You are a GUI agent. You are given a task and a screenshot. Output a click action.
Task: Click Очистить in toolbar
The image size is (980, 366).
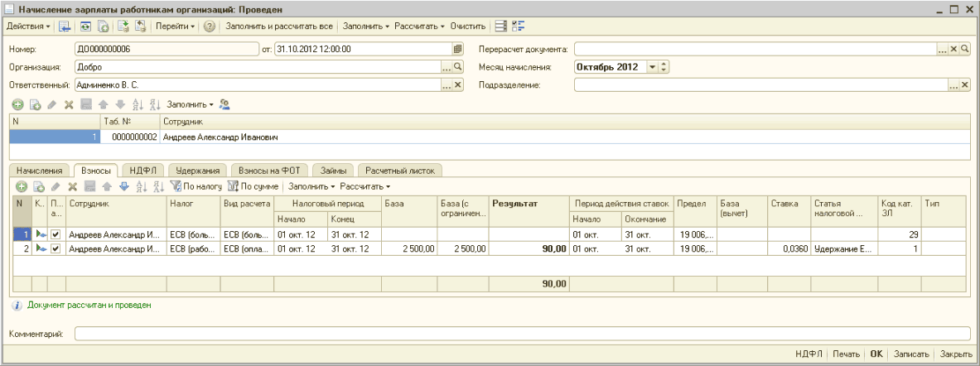point(468,26)
